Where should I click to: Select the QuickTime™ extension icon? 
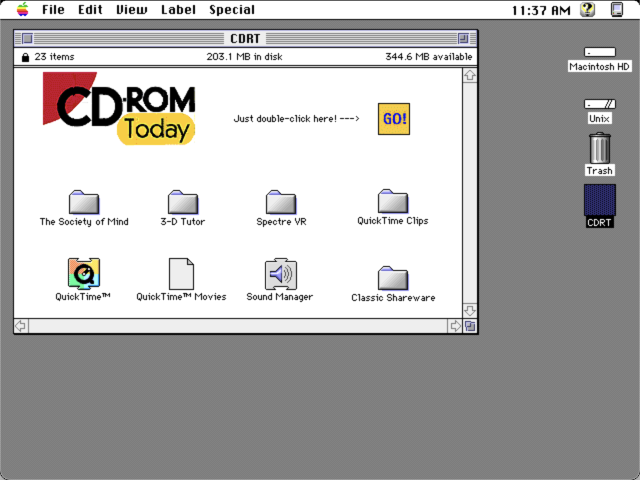pos(84,273)
